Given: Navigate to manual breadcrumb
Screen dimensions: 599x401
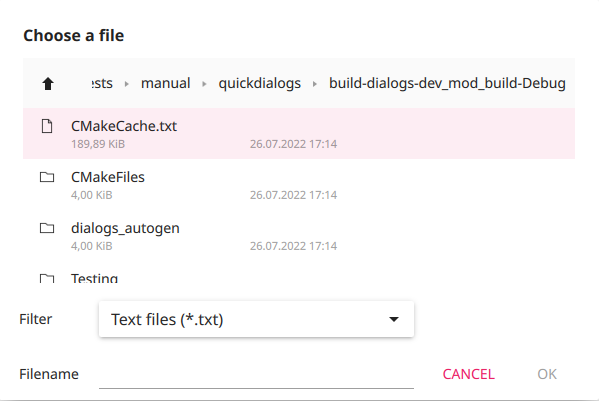Looking at the screenshot, I should point(165,83).
